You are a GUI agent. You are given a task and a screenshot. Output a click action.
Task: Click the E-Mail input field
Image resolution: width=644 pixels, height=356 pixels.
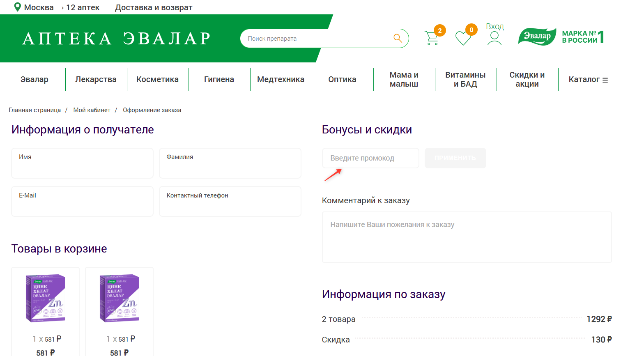coord(82,201)
